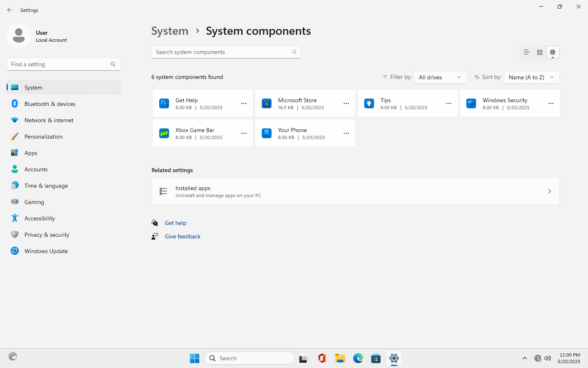The width and height of the screenshot is (588, 368).
Task: Click the Tips lightbulb icon
Action: click(x=369, y=103)
